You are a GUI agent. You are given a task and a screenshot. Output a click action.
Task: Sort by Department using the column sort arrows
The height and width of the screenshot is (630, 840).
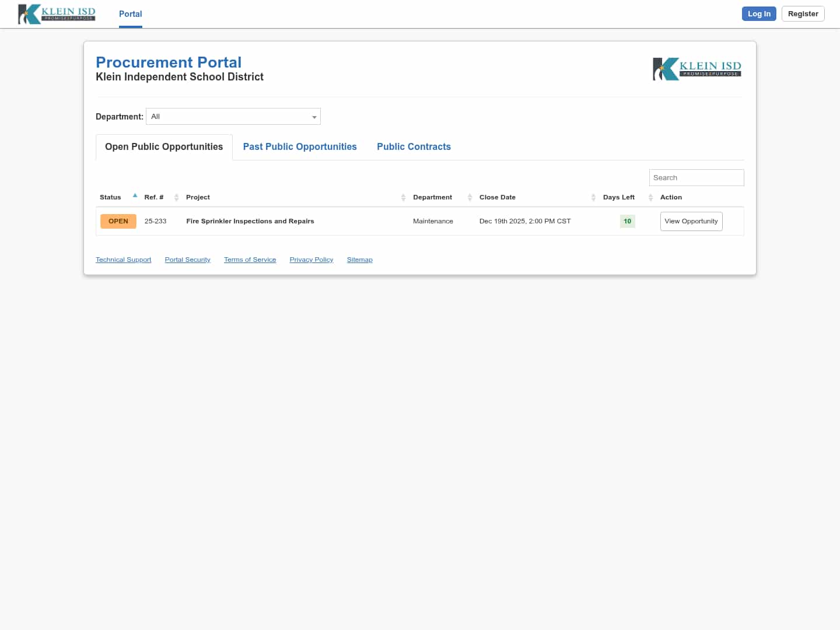tap(470, 197)
